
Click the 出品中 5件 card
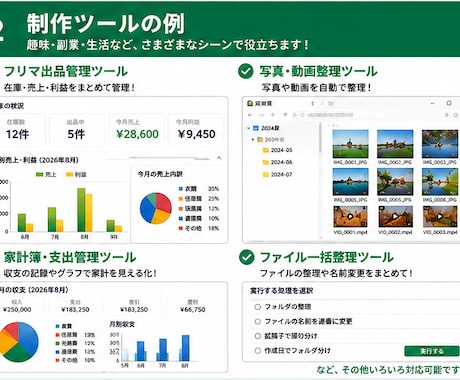[77, 130]
